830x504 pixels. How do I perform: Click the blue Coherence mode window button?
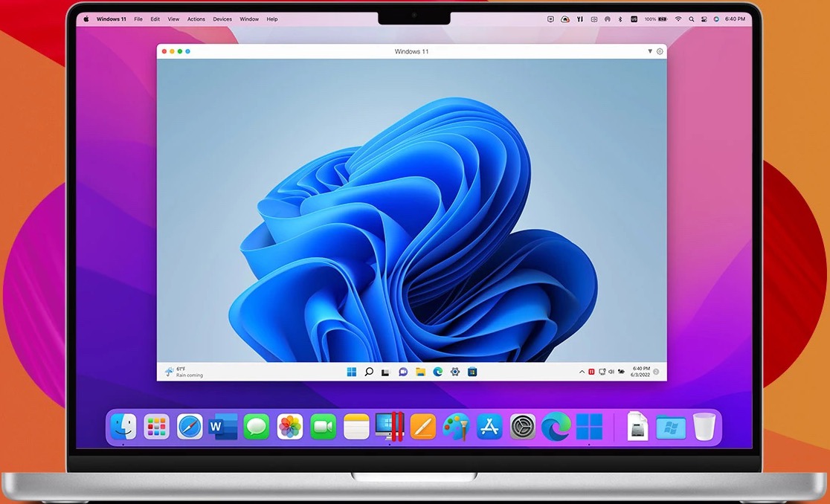point(187,51)
